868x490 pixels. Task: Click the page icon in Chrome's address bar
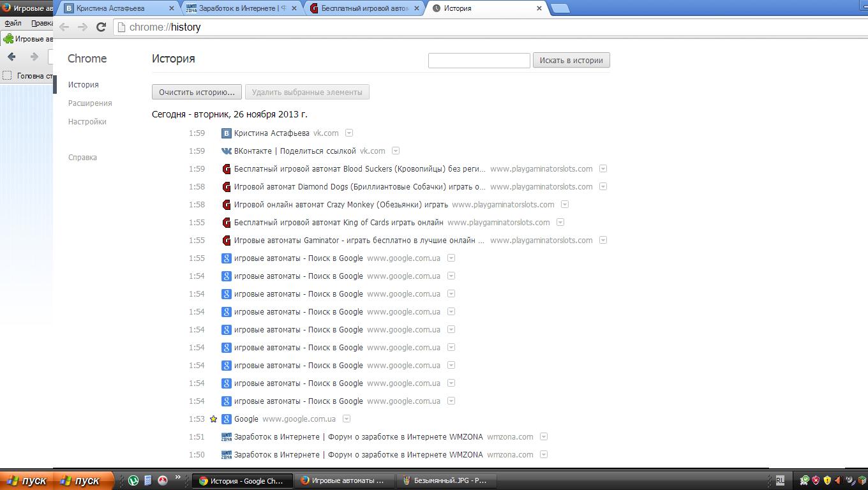click(x=122, y=27)
